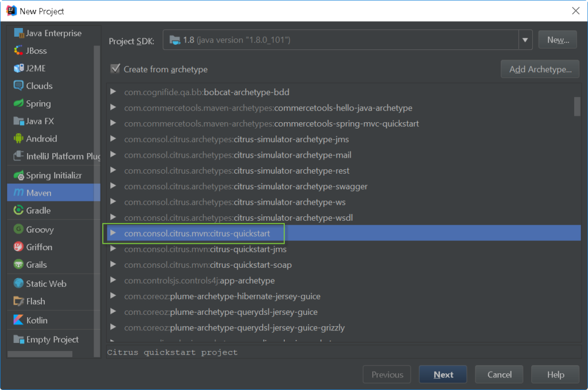Select plume-archetype-hibernate-jersey-guice row
This screenshot has height=390, width=588.
(343, 297)
